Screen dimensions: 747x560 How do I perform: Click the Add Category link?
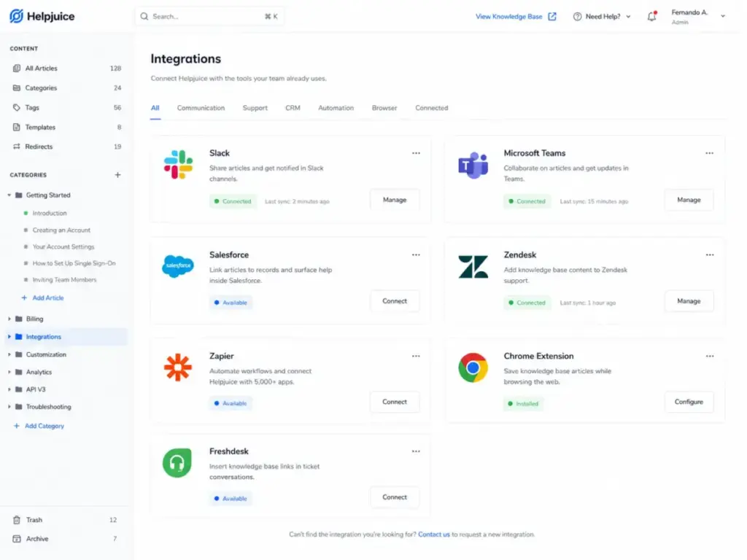(44, 426)
